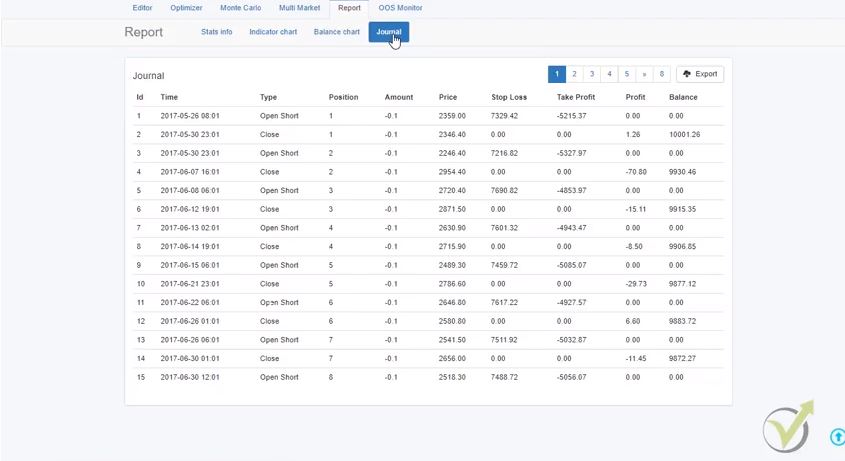Image resolution: width=845 pixels, height=461 pixels.
Task: Click stop loss value 7511.92
Action: click(x=504, y=340)
